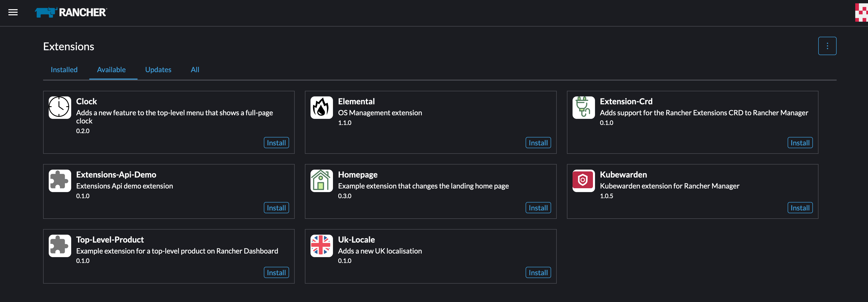Install the Elemental extension
Image resolution: width=868 pixels, height=302 pixels.
(538, 143)
